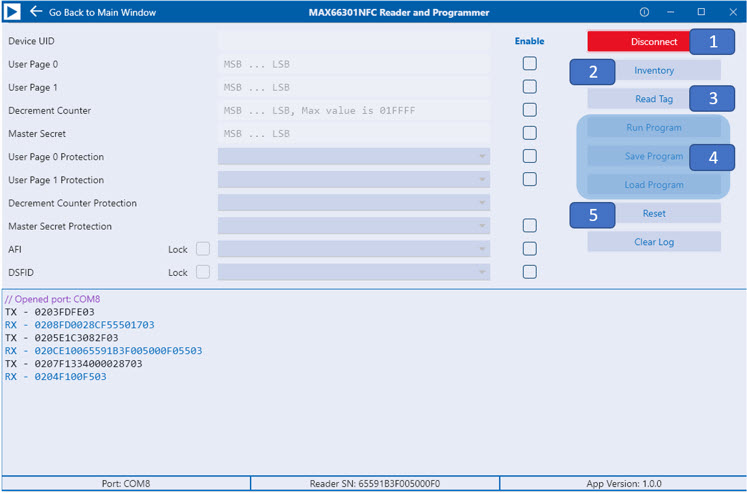Tick the Decrement Counter enable checkbox
This screenshot has height=493, width=747.
tap(530, 110)
